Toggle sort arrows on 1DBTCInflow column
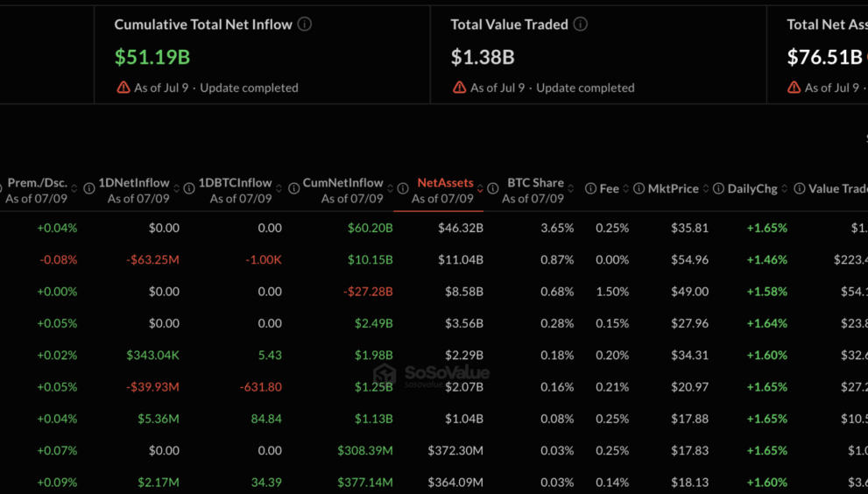The width and height of the screenshot is (868, 494). pos(279,189)
